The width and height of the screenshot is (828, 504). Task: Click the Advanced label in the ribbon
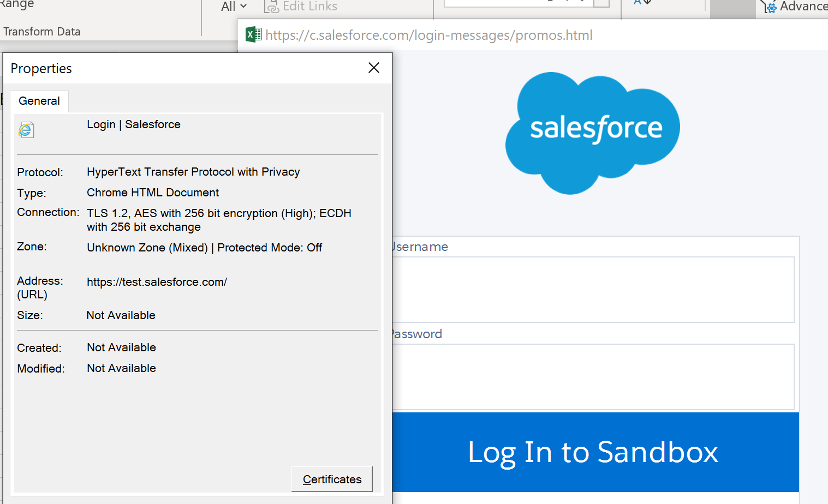803,7
